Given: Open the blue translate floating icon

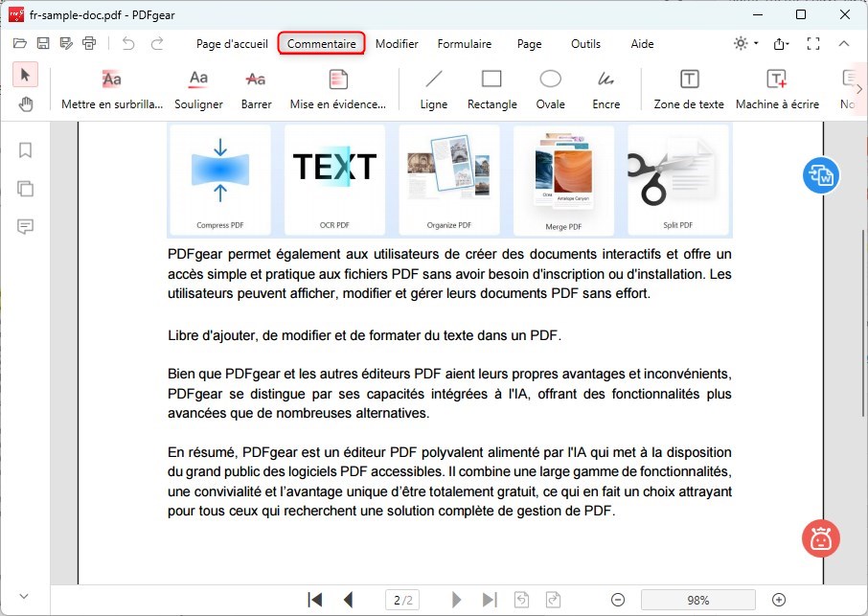Looking at the screenshot, I should [820, 175].
